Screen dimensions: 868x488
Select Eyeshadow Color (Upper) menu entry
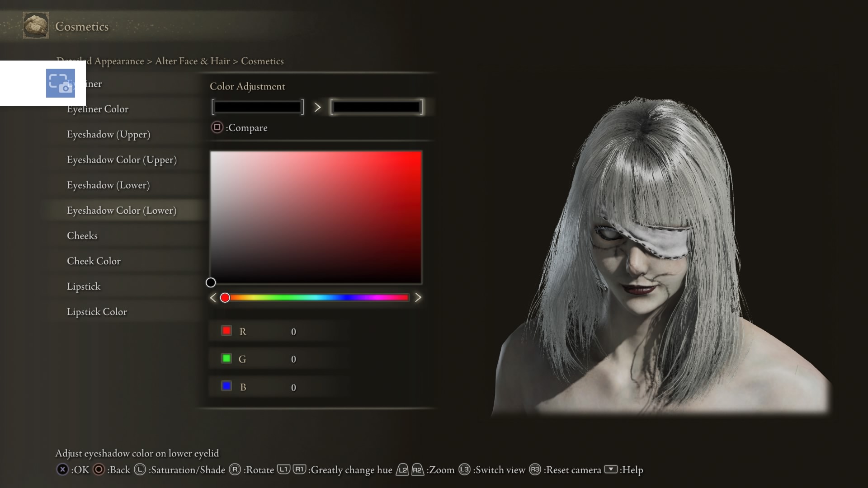(x=122, y=160)
